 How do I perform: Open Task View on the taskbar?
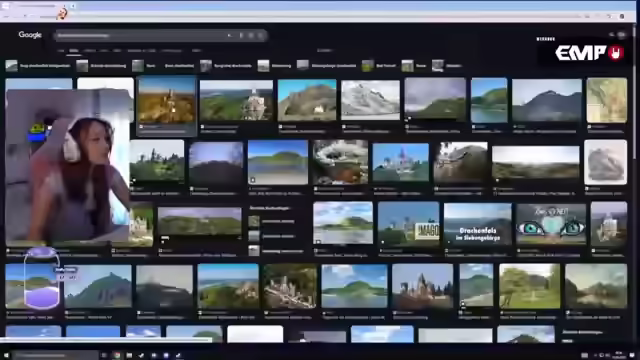pos(104,356)
